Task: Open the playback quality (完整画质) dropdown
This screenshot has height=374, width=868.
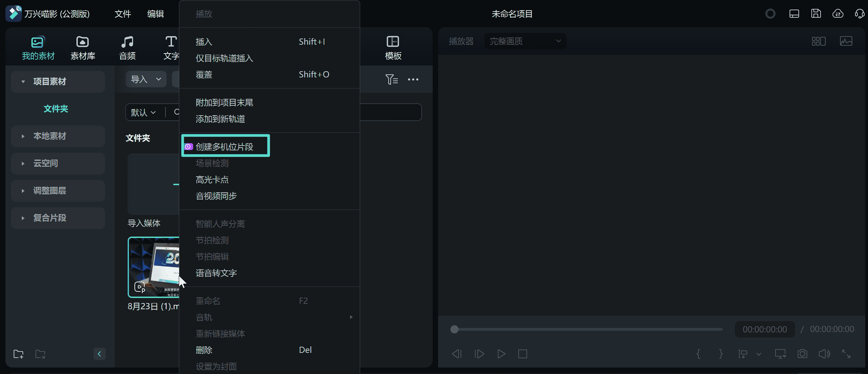Action: pos(525,41)
